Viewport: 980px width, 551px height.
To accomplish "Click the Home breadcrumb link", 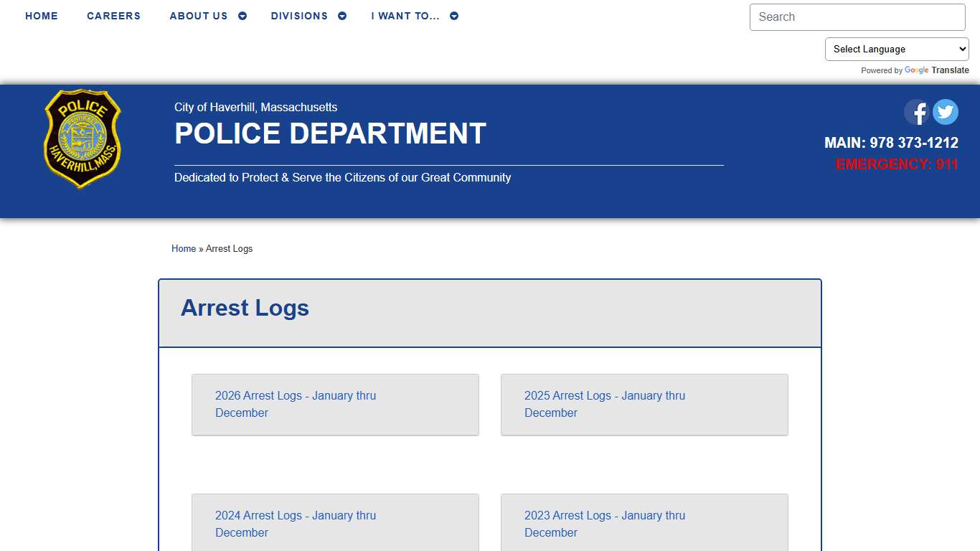I will [183, 248].
